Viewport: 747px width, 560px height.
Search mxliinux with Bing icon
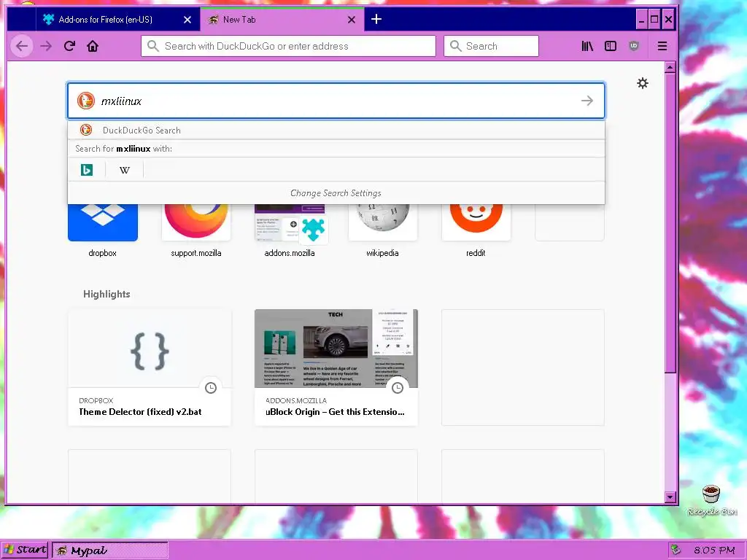[x=87, y=169]
